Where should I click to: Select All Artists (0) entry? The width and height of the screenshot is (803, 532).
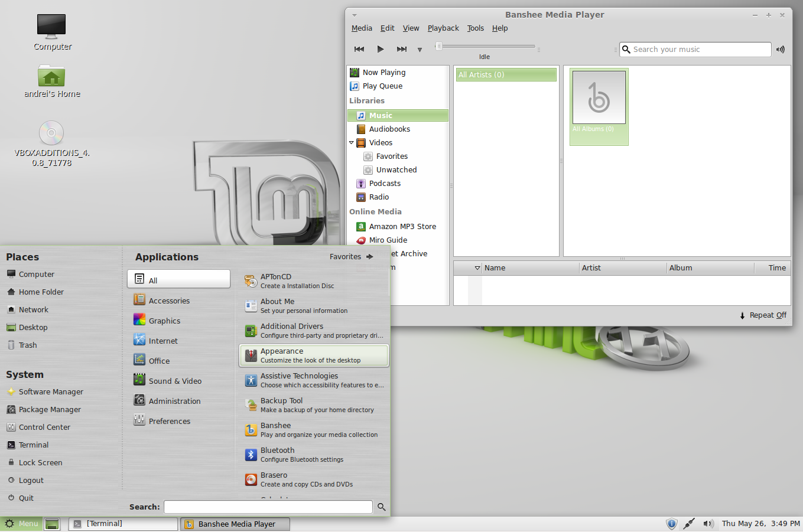point(506,75)
